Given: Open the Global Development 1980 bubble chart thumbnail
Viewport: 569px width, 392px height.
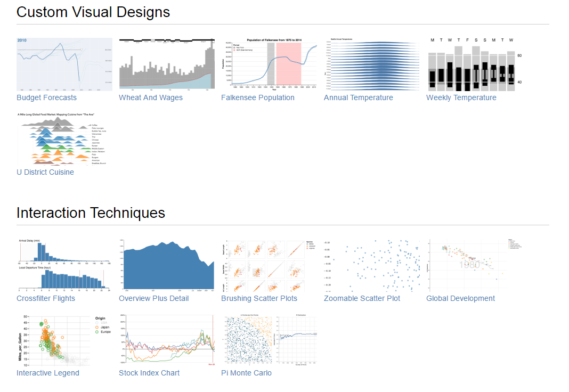Looking at the screenshot, I should pos(474,265).
